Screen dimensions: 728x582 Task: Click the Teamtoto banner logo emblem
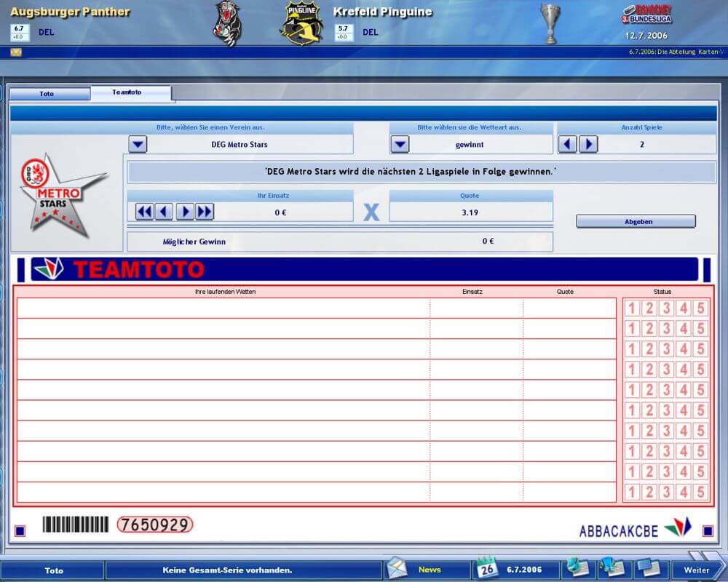click(x=49, y=269)
